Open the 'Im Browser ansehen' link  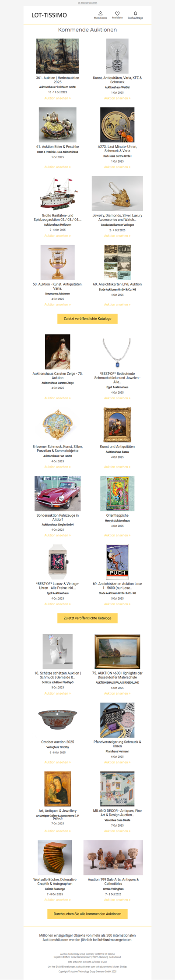tap(87, 3)
